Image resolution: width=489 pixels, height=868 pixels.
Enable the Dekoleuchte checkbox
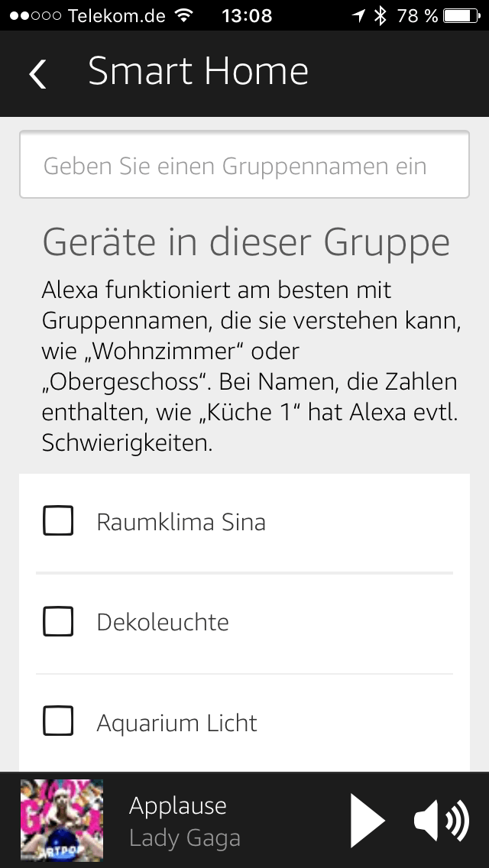click(x=58, y=621)
